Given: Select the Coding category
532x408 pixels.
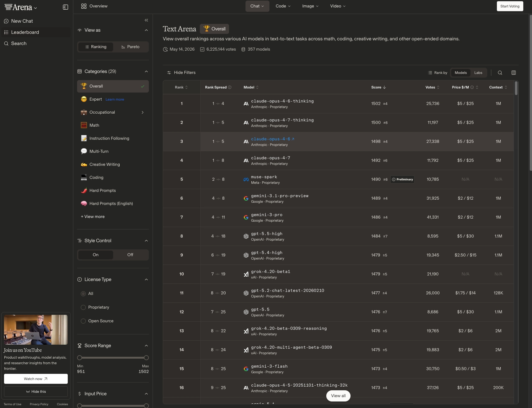Looking at the screenshot, I should pyautogui.click(x=113, y=178).
